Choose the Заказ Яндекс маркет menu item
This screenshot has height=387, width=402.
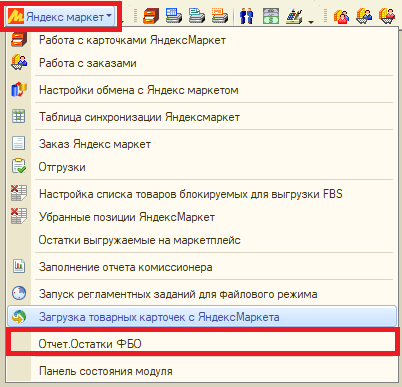pyautogui.click(x=202, y=144)
